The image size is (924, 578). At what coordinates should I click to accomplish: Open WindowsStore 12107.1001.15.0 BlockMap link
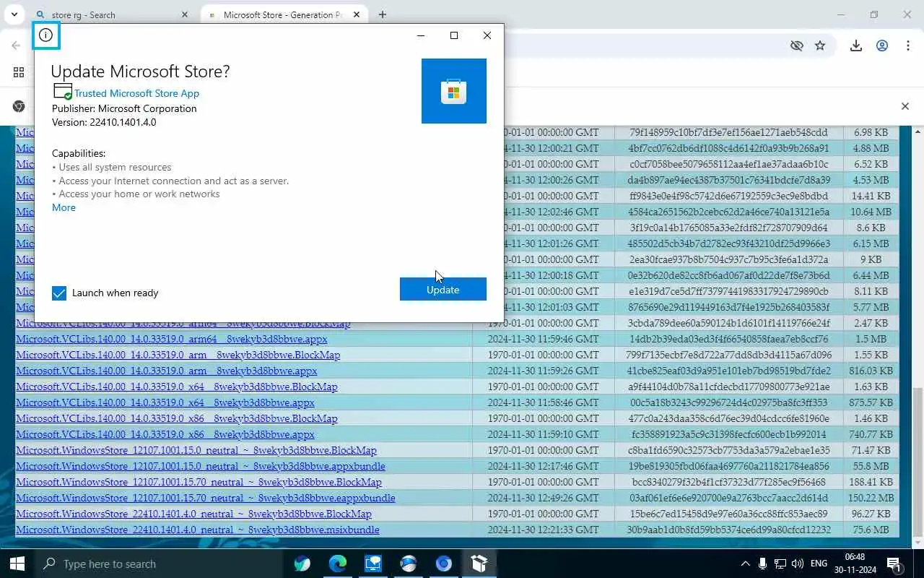[x=196, y=450]
